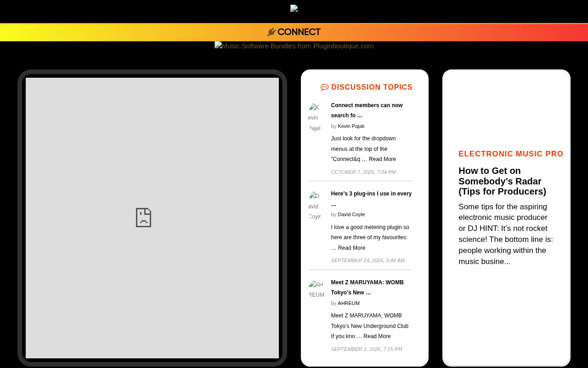Read More on the metering plugin post
Screen dimensions: 588x368
(352, 248)
